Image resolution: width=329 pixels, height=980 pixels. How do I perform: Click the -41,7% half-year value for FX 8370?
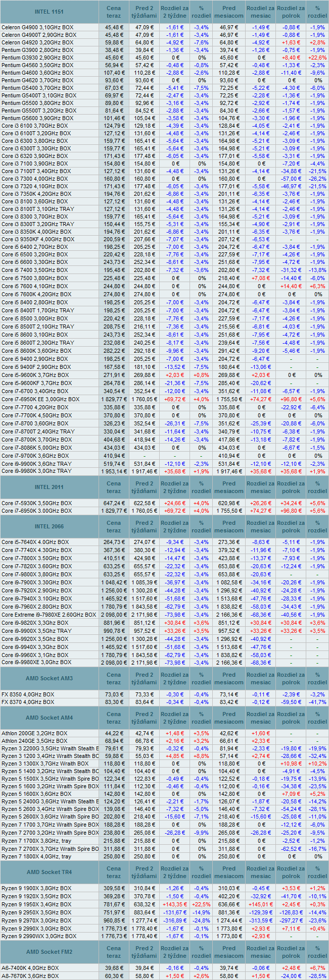click(x=317, y=702)
